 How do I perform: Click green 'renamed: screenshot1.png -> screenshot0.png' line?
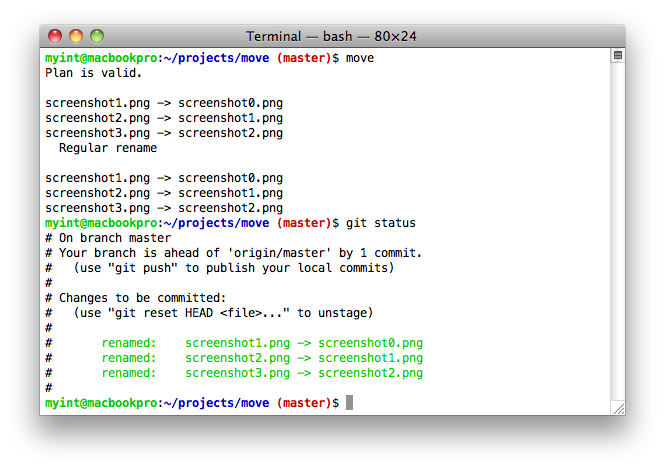point(262,343)
